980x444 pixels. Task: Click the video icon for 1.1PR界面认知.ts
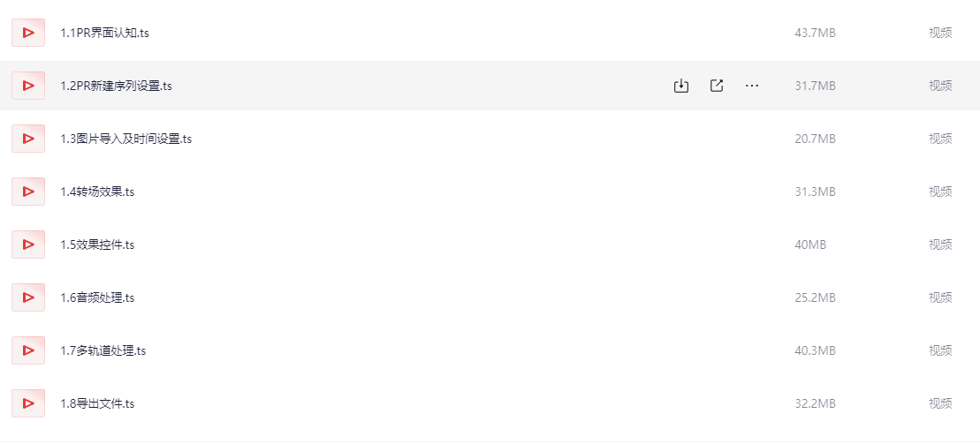28,33
